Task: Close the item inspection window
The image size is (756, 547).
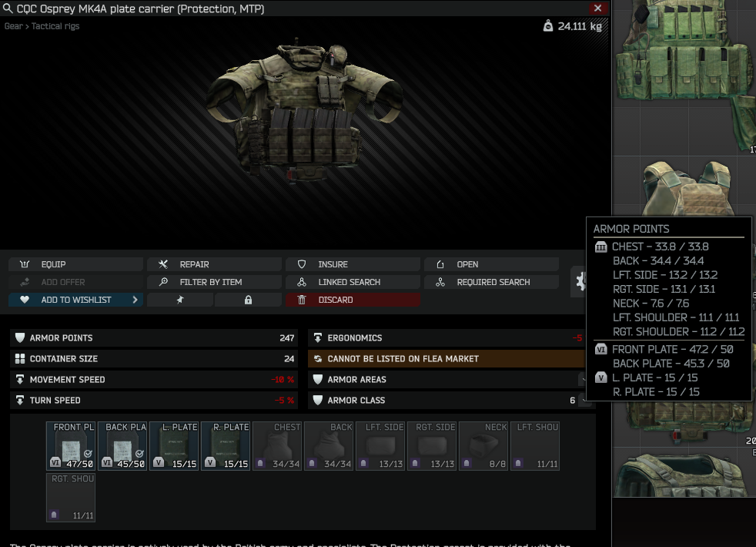Action: coord(598,8)
